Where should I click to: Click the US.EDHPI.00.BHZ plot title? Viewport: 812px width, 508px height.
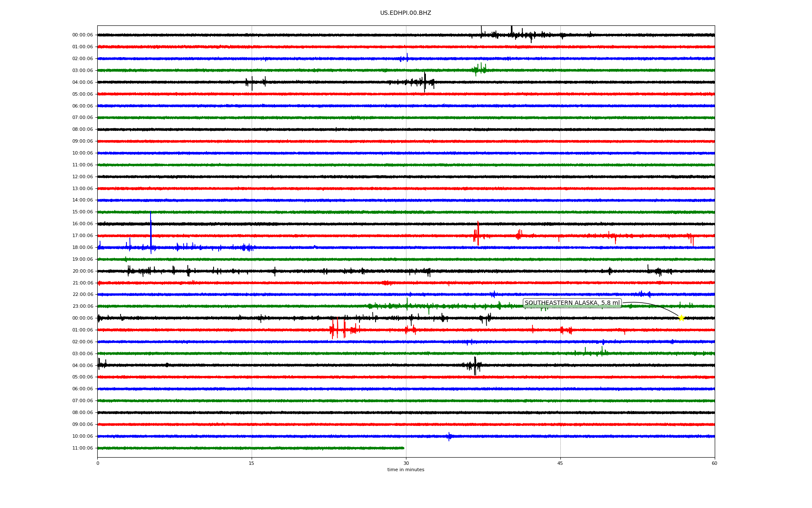pyautogui.click(x=406, y=13)
